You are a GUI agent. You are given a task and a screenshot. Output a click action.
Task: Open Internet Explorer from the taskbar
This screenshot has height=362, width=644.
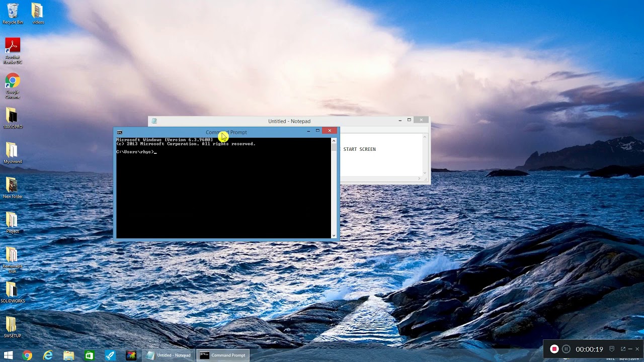tap(48, 355)
